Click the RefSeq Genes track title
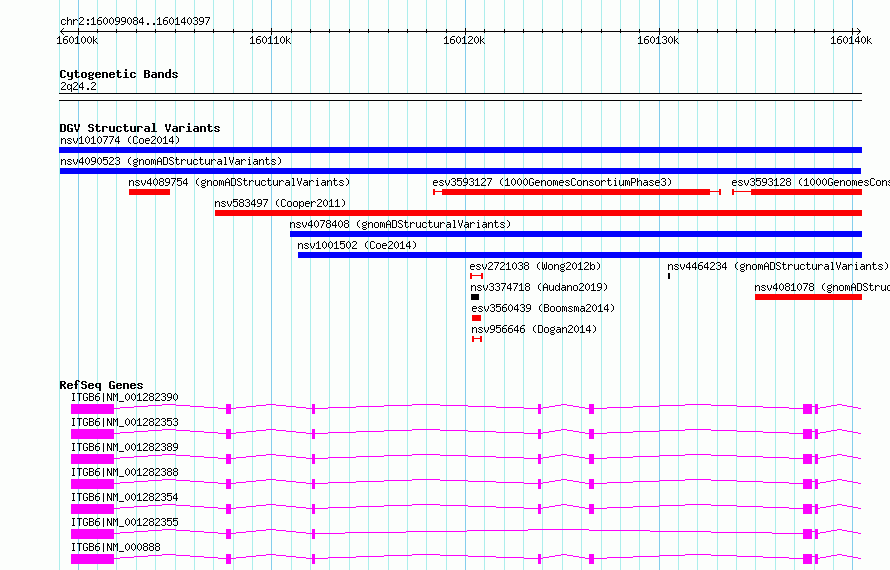Viewport: 890px width, 570px height. [x=101, y=385]
